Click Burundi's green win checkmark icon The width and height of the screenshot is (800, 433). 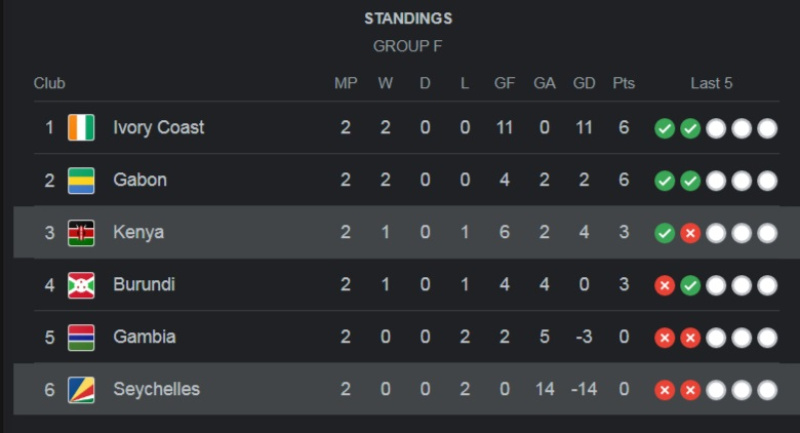tap(690, 286)
